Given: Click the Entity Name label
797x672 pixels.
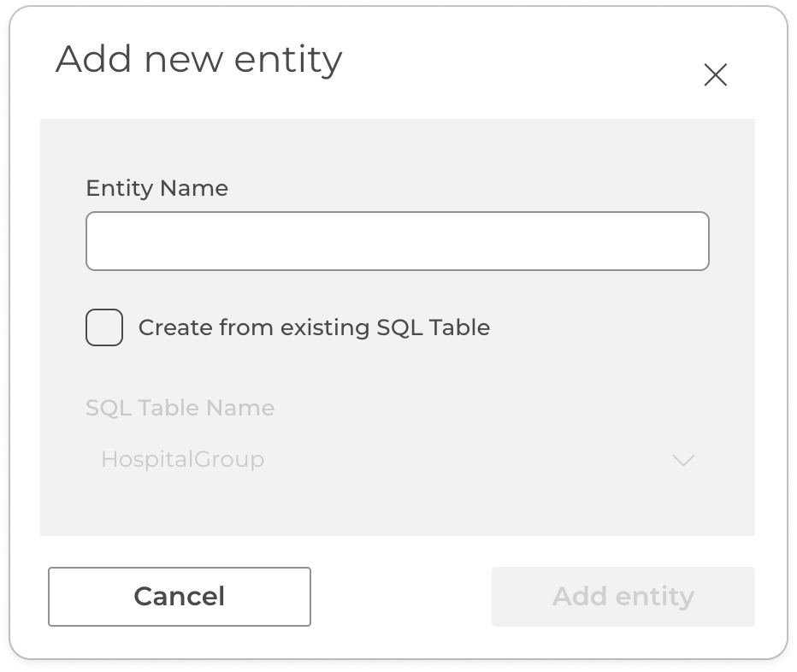Looking at the screenshot, I should 156,188.
